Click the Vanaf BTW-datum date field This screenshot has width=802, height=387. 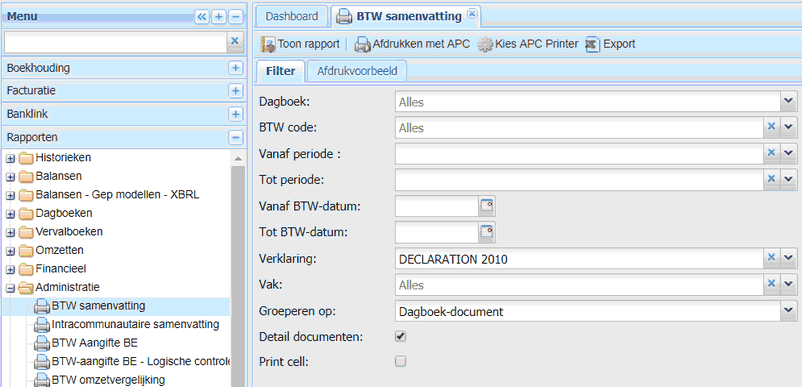click(437, 206)
